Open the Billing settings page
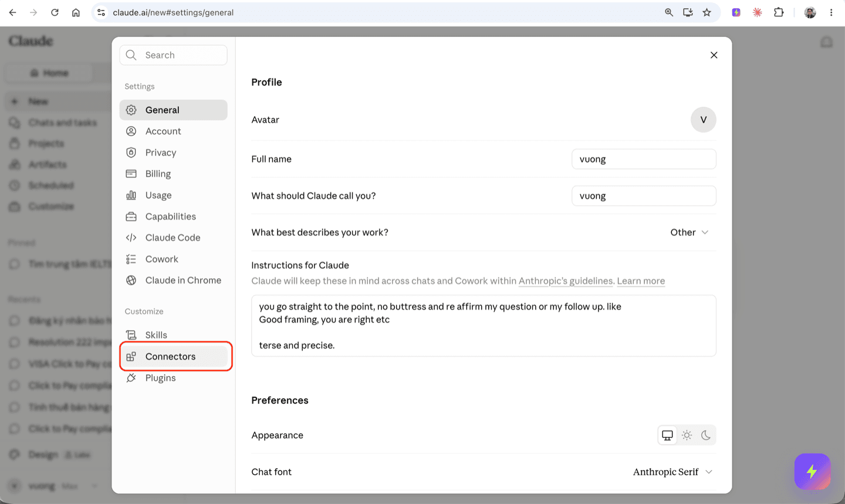Screen dimensions: 845x504 [x=173, y=174]
